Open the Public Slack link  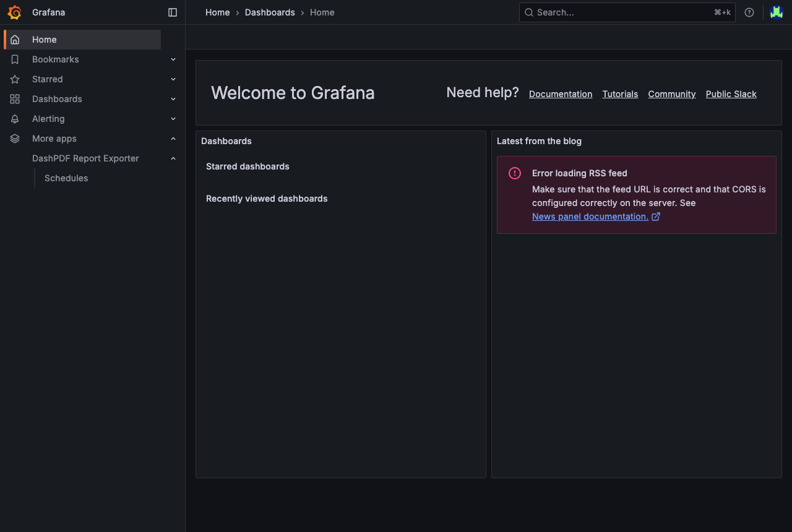731,94
